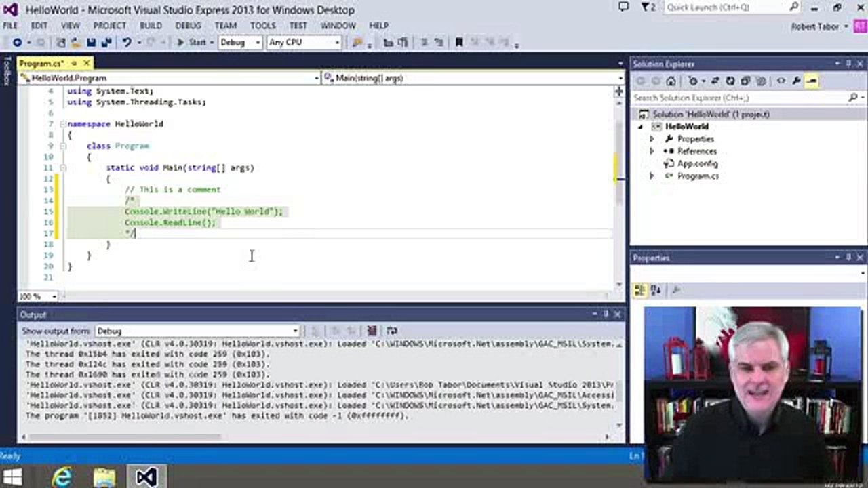Open the feedback speech bubble icon
The image size is (868, 488).
(623, 7)
